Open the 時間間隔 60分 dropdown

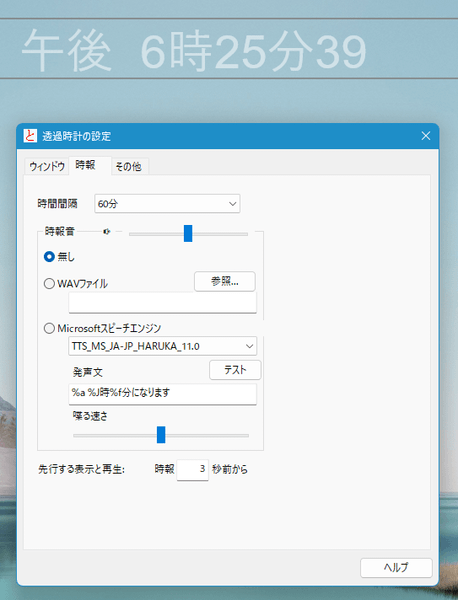pos(167,204)
